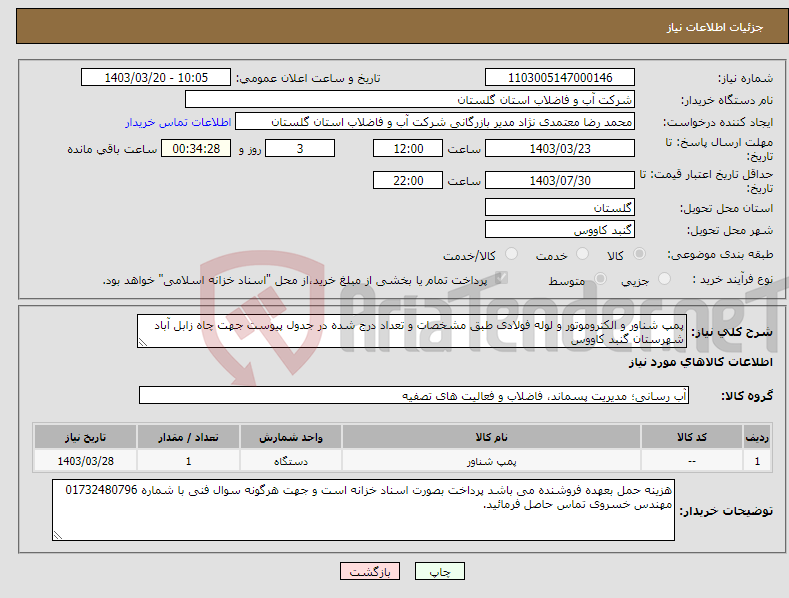Screen dimensions: 789x598
Task: Click the need date cell 1403/03/28
Action: (x=86, y=461)
